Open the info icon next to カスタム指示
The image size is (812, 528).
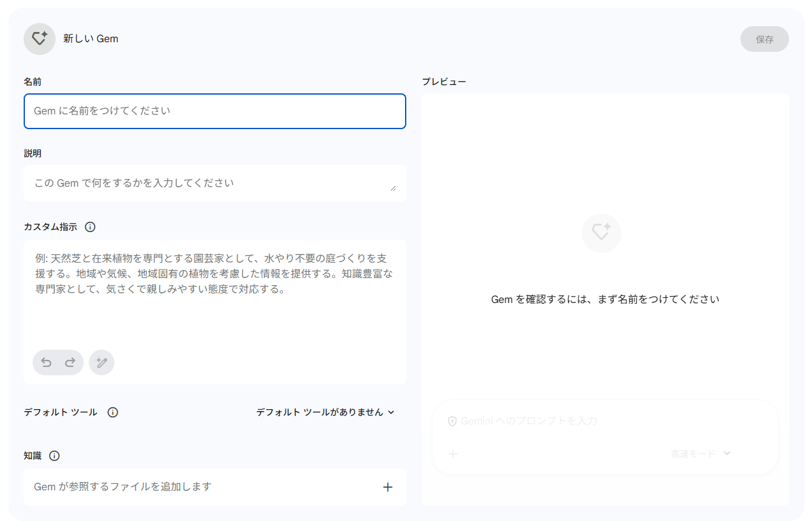coord(90,227)
